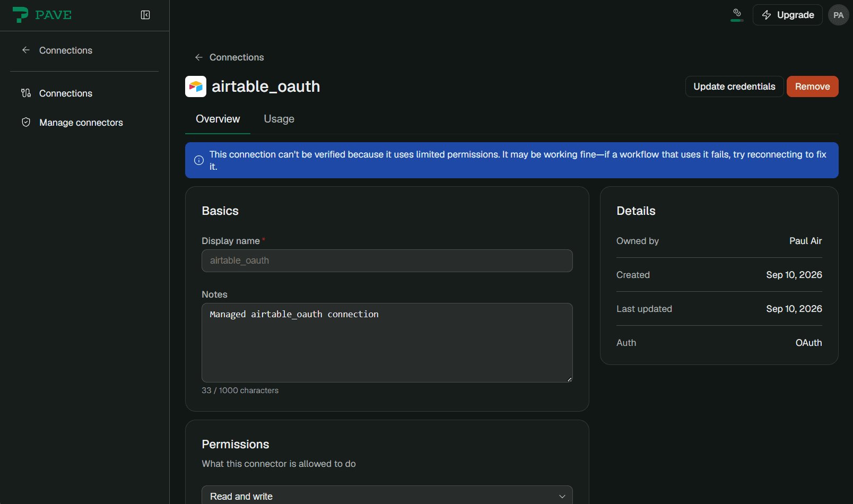Click the Display name label
Viewport: 853px width, 504px height.
coord(231,241)
